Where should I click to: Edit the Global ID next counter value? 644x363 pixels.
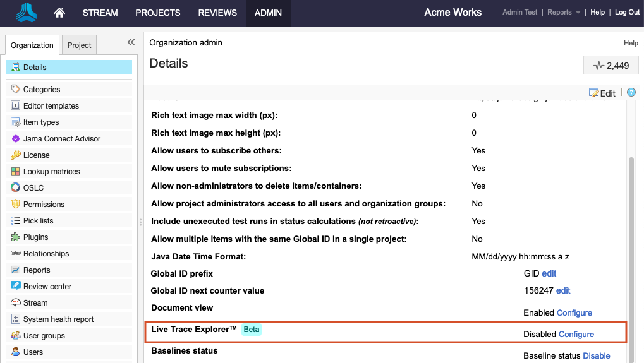click(x=563, y=291)
